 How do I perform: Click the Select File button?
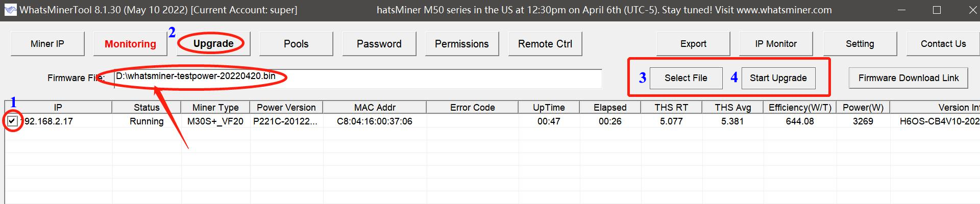(686, 78)
